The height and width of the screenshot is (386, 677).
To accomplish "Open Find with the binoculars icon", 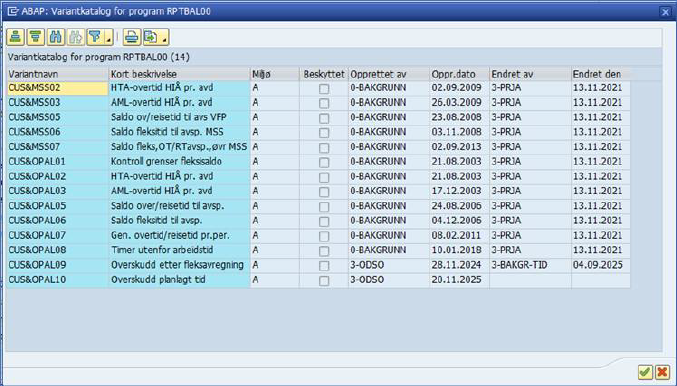I will coord(56,37).
